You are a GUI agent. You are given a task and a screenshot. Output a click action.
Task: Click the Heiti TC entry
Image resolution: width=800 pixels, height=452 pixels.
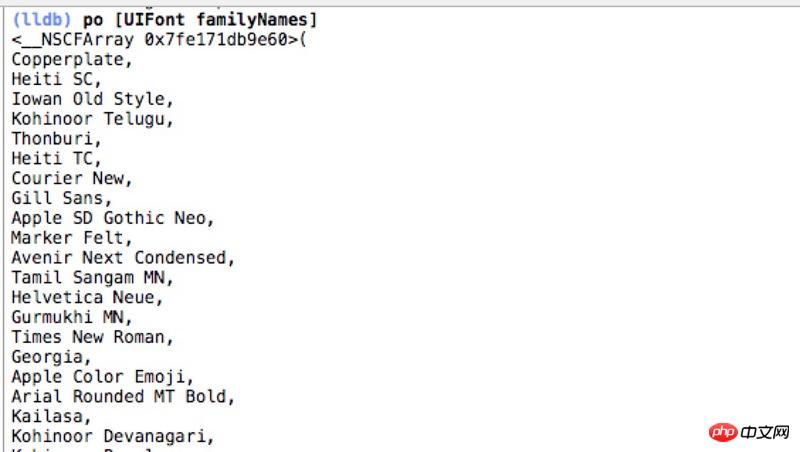point(56,158)
